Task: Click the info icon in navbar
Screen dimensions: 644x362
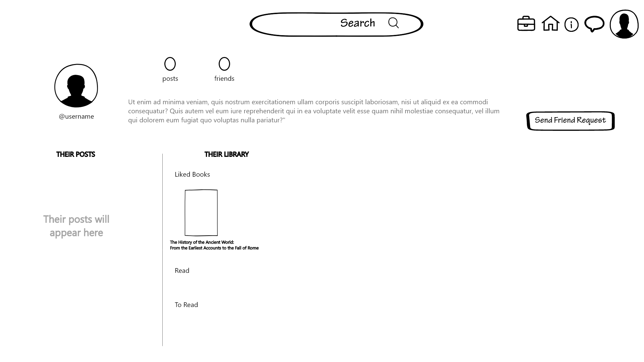Action: pyautogui.click(x=572, y=24)
